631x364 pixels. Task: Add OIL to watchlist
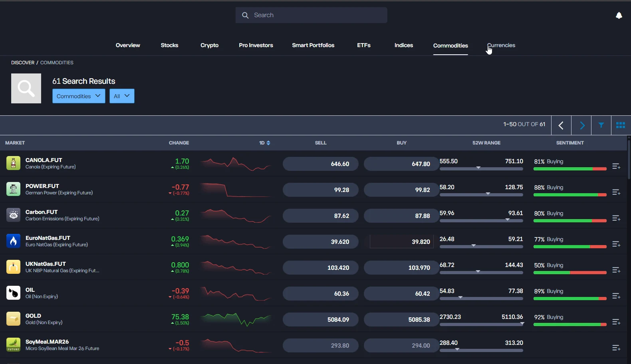(616, 296)
